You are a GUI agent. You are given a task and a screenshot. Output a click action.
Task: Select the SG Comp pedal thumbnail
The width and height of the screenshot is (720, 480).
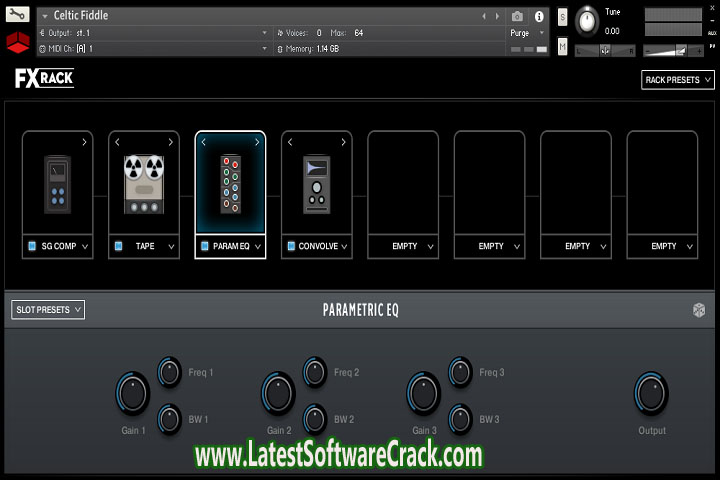58,183
